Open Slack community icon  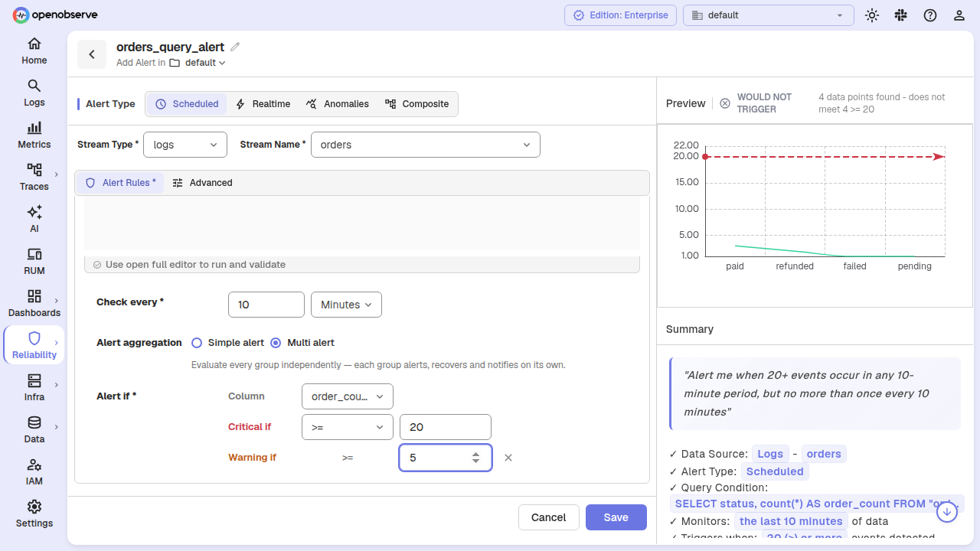(900, 15)
